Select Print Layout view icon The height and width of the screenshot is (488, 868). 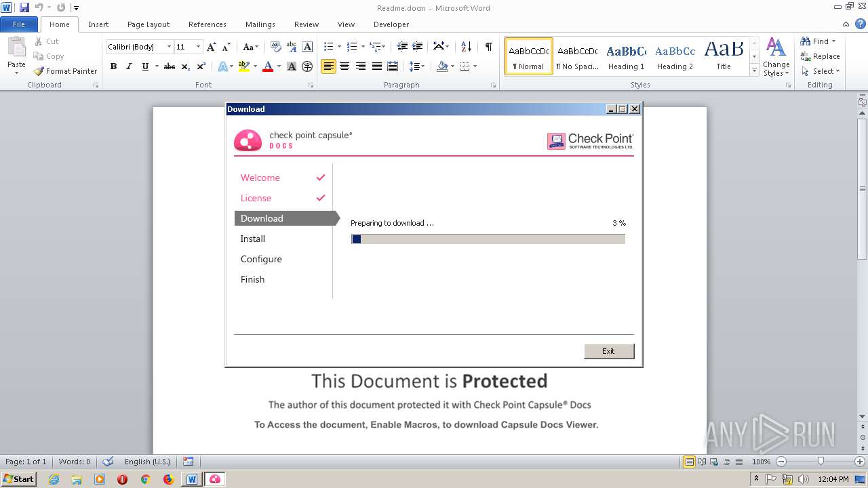[x=689, y=462]
